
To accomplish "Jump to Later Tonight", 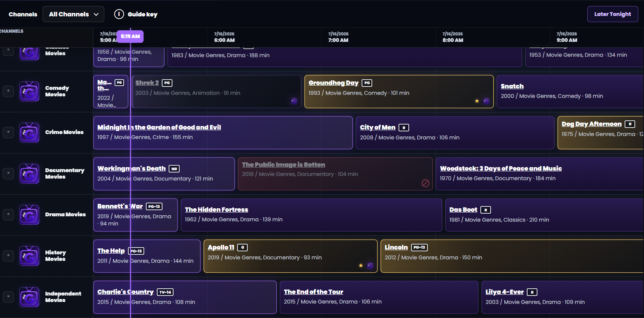I will point(612,14).
